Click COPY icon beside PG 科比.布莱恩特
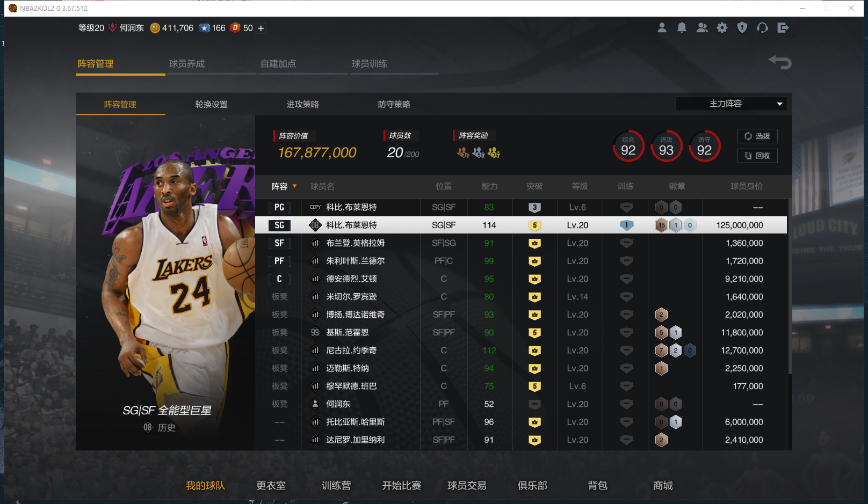This screenshot has height=504, width=868. tap(315, 207)
